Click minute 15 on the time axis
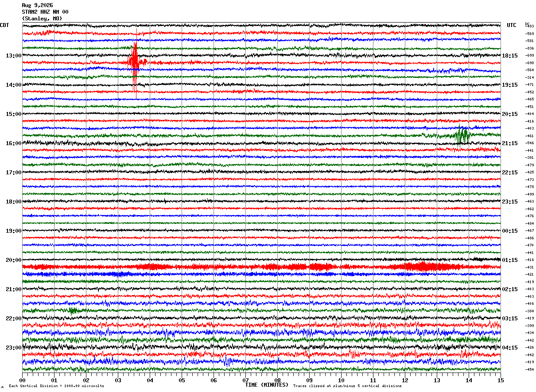Image resolution: width=536 pixels, height=392 pixels. [501, 380]
